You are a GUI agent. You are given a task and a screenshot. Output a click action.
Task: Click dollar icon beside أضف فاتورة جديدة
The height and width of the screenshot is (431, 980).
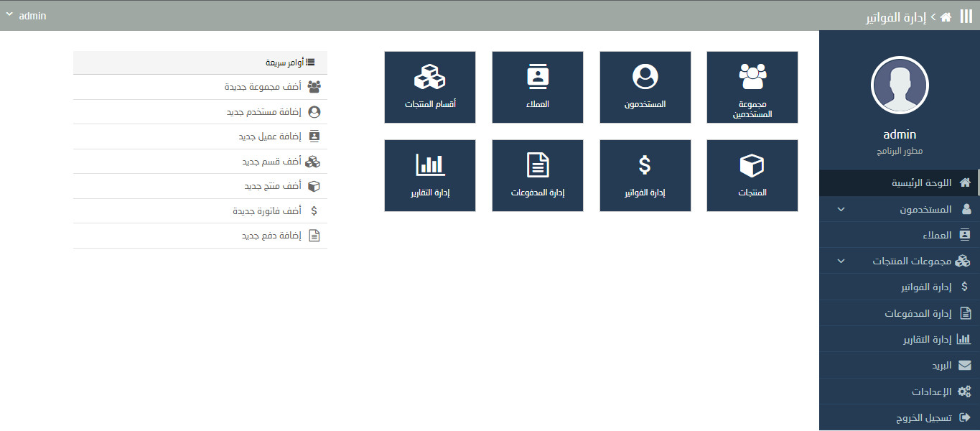coord(314,211)
